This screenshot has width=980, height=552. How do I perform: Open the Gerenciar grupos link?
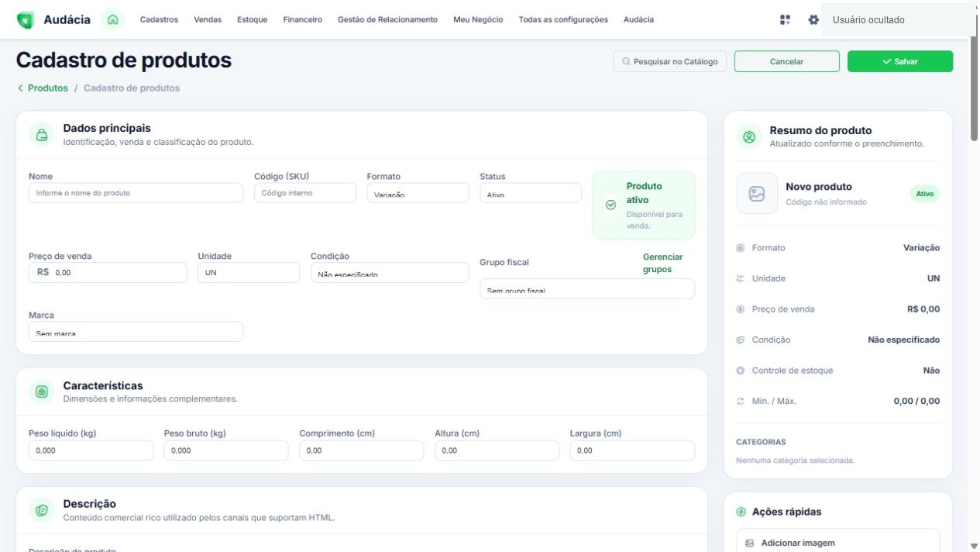663,264
